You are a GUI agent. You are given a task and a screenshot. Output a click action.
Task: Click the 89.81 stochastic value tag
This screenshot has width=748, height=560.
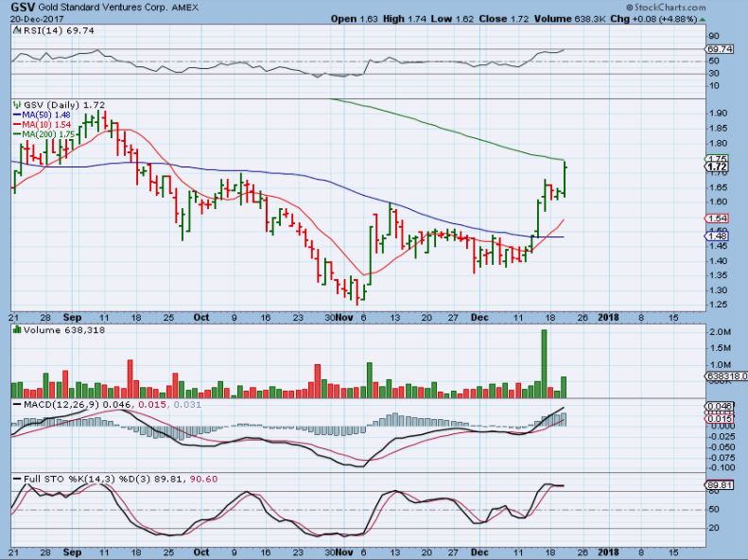coord(717,486)
